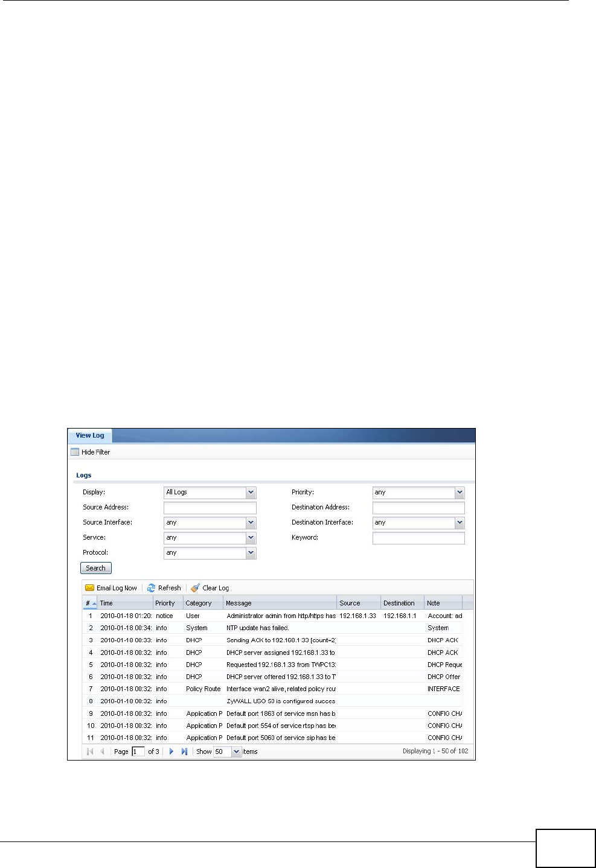Select 'Default port 5060 of service sip' entry
Image resolution: width=596 pixels, height=868 pixels.
tap(281, 738)
